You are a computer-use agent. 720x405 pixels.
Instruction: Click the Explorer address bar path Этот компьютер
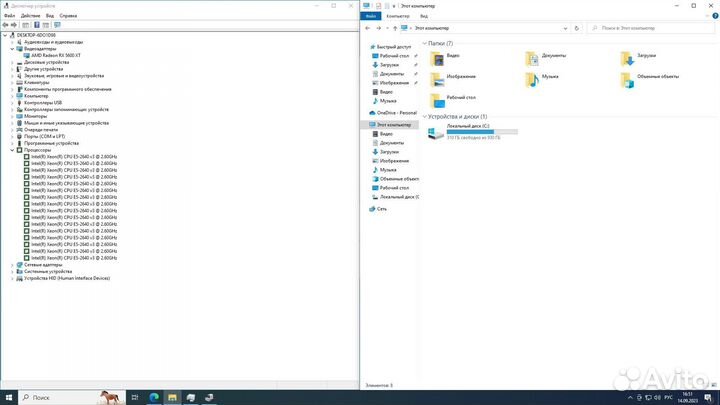[x=432, y=28]
